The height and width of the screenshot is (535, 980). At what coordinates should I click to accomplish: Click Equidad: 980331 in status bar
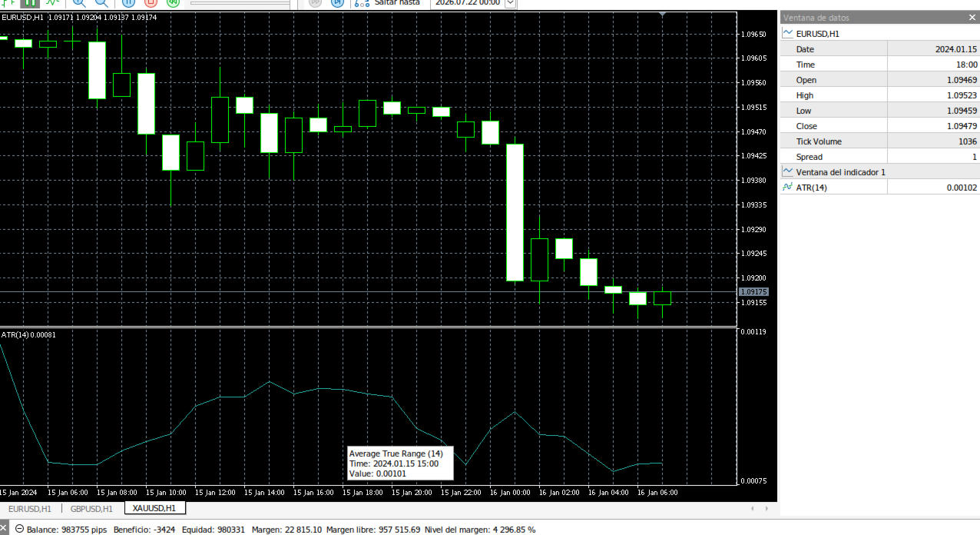pos(214,530)
